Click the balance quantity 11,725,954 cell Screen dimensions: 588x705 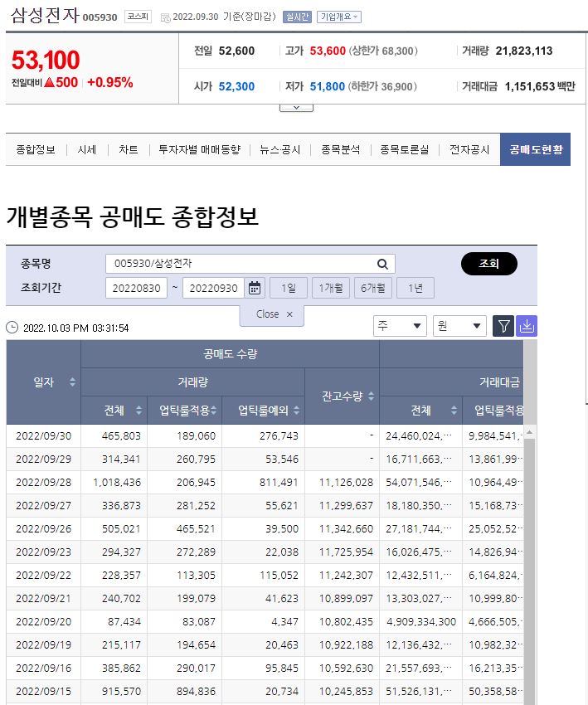[342, 552]
